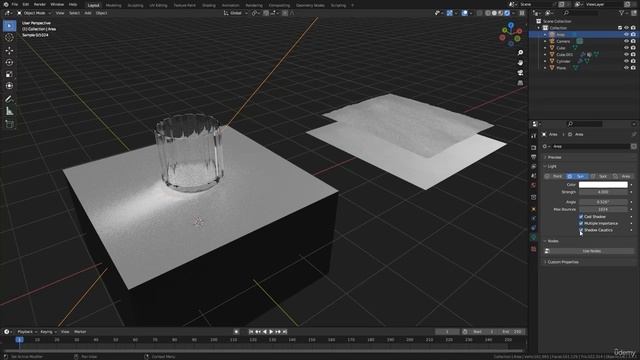Image resolution: width=640 pixels, height=360 pixels.
Task: Click the Angle value field
Action: (603, 202)
